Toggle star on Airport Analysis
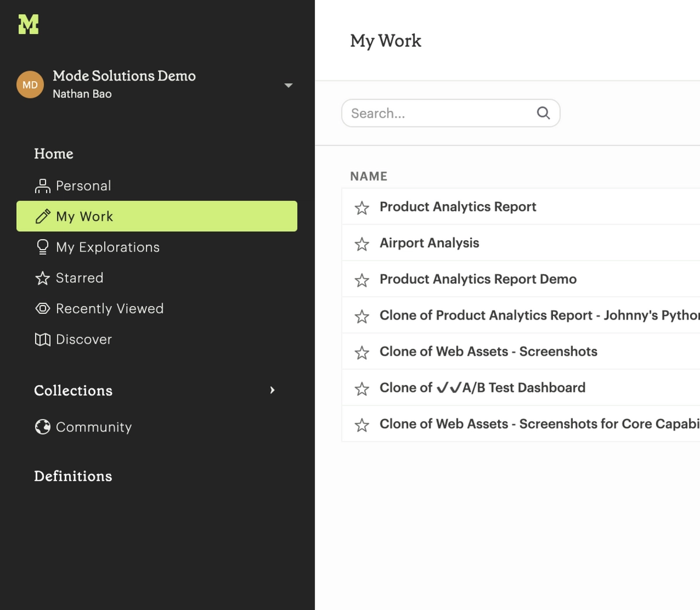This screenshot has width=700, height=610. coord(362,244)
